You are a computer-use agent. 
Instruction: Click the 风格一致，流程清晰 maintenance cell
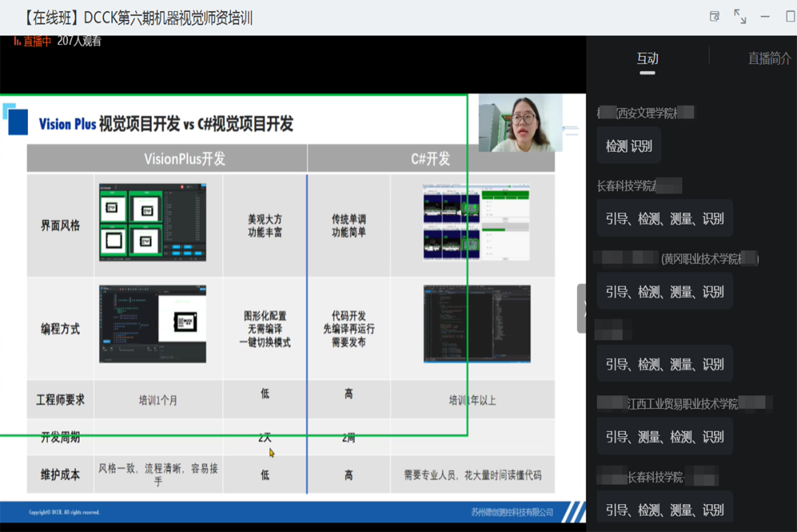158,474
